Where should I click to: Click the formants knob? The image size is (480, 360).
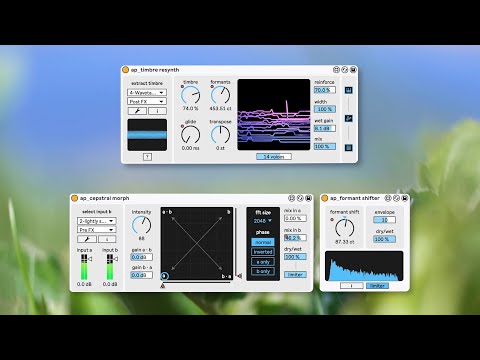[x=220, y=95]
